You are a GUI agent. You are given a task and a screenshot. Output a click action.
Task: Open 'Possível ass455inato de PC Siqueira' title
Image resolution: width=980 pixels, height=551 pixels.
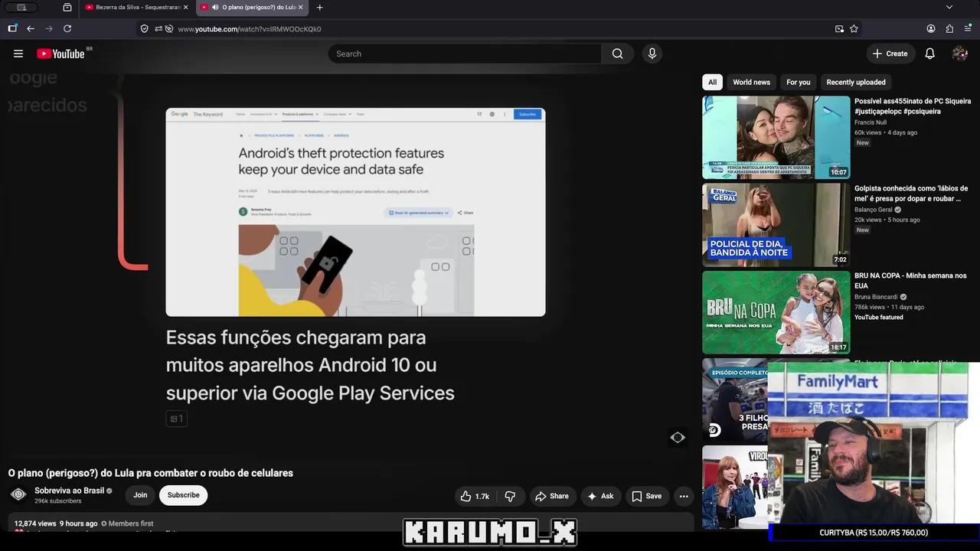click(913, 106)
